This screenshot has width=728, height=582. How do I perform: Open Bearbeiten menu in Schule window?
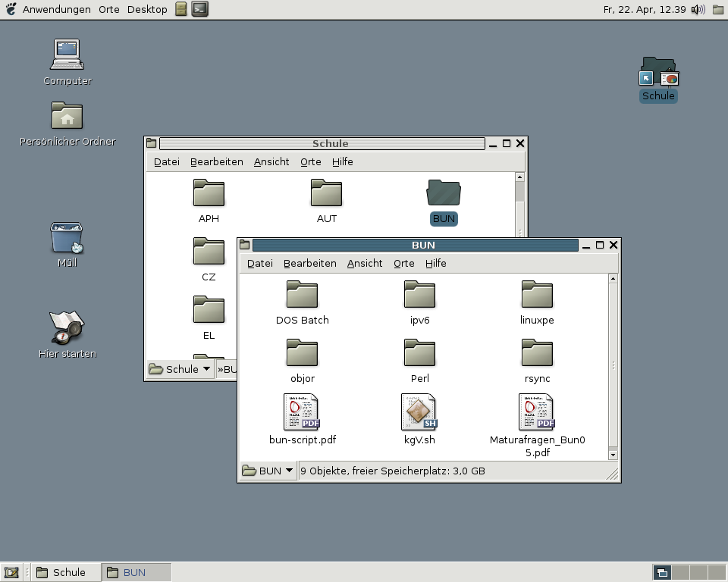point(216,161)
